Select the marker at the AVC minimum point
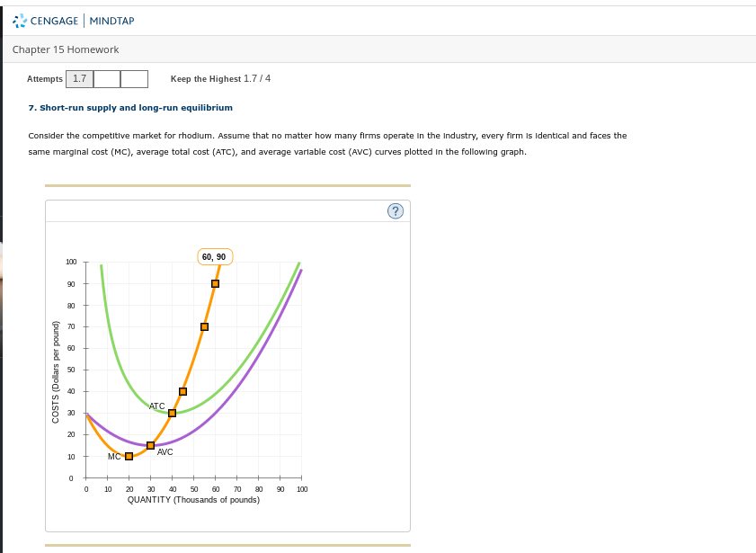Viewport: 756px width, 553px height. click(149, 443)
